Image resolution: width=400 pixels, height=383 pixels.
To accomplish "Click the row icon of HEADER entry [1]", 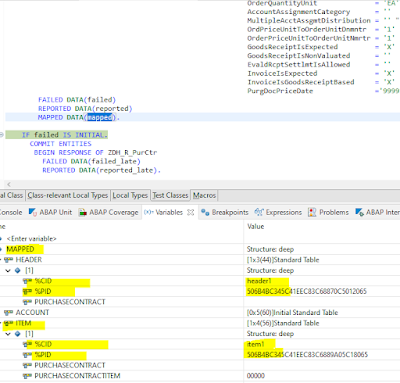I will click(18, 270).
